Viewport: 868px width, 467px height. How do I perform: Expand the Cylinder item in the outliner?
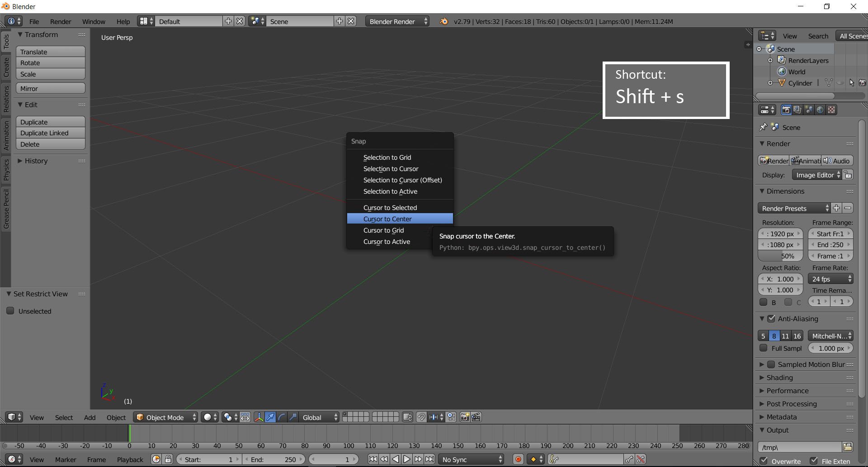pos(770,83)
